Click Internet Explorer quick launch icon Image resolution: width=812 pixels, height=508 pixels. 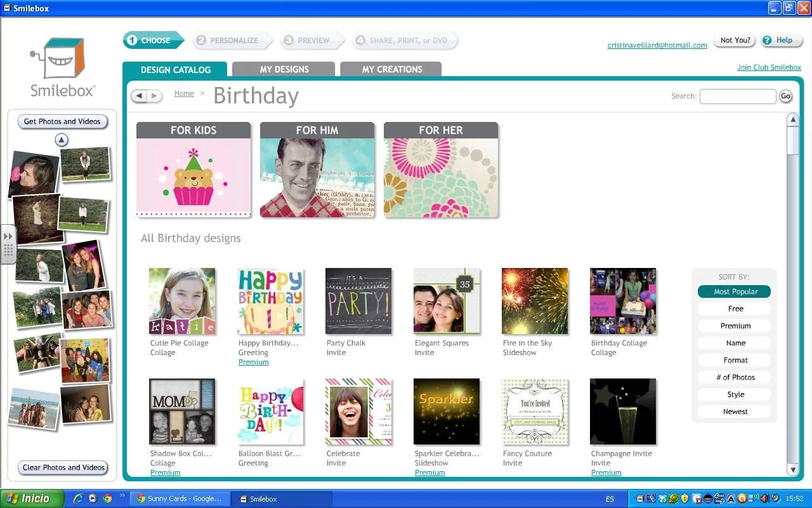[x=79, y=498]
